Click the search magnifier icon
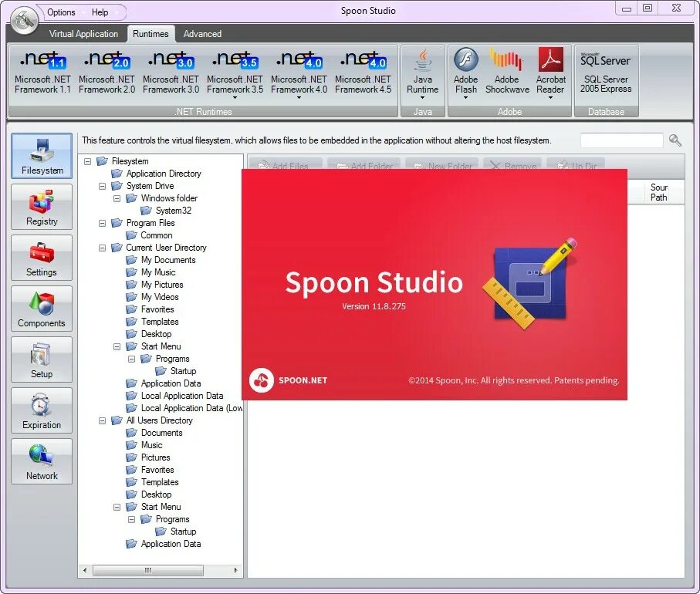 click(675, 140)
